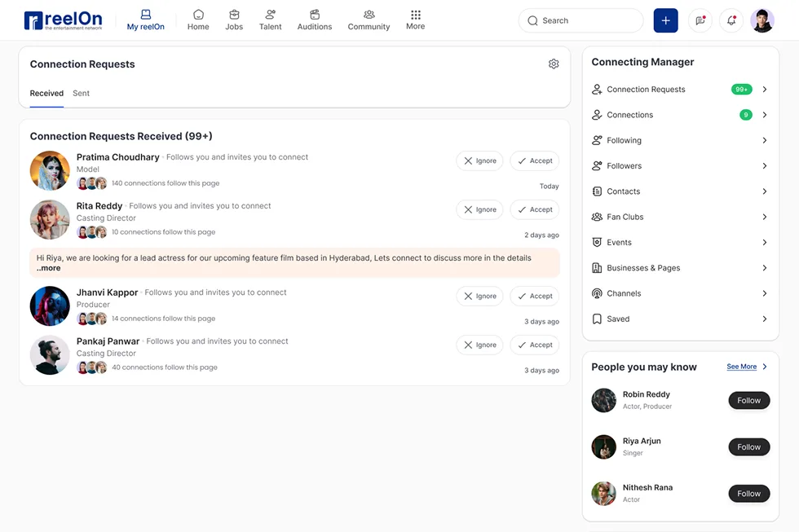799x532 pixels.
Task: Expand the Fan Clubs chevron
Action: pos(764,217)
